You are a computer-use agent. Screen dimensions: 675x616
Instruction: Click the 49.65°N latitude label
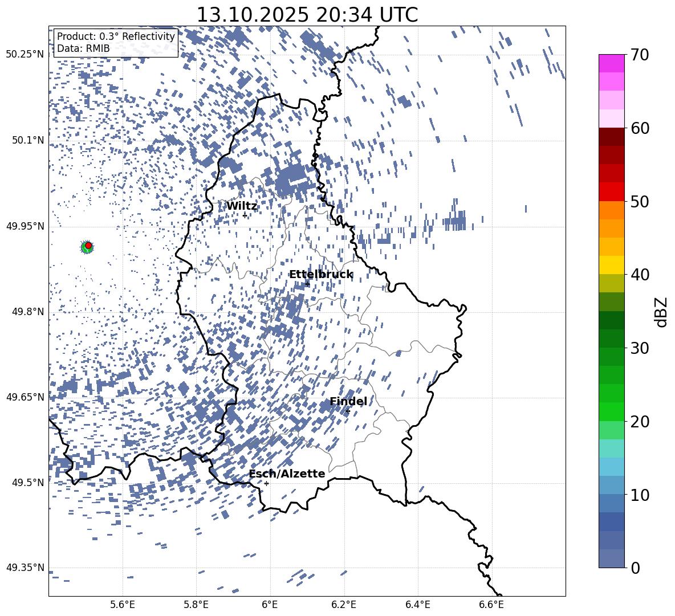[25, 397]
